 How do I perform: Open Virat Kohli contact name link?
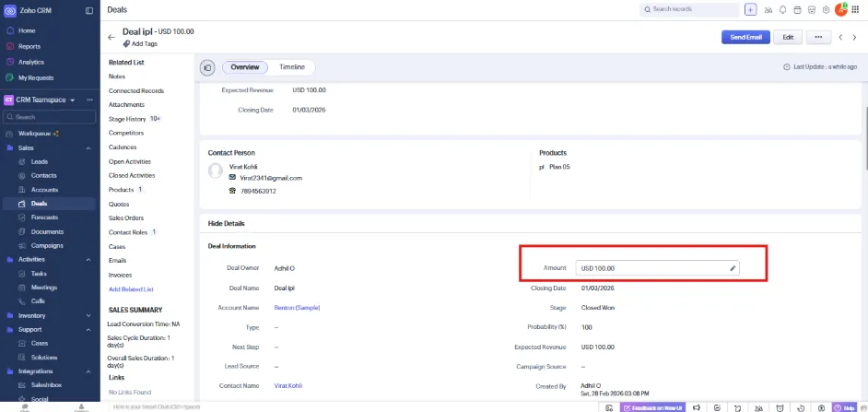coord(287,385)
